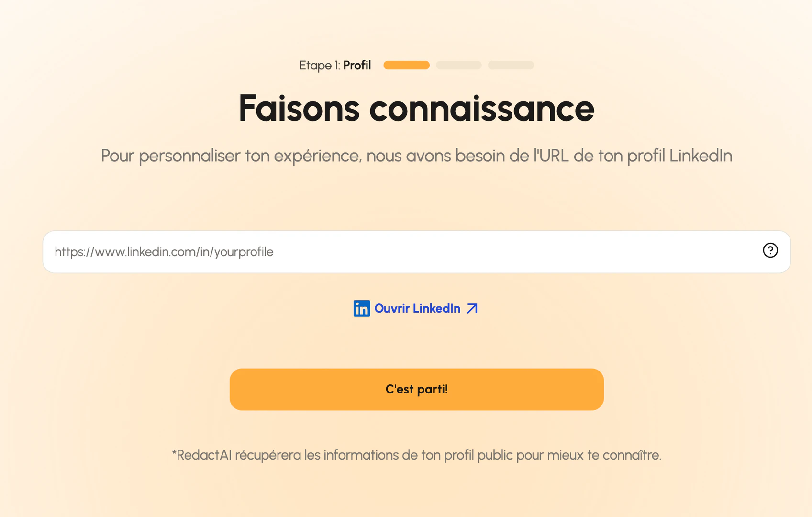This screenshot has height=517, width=812.
Task: Click the word 'connaissance' in the title
Action: click(481, 109)
